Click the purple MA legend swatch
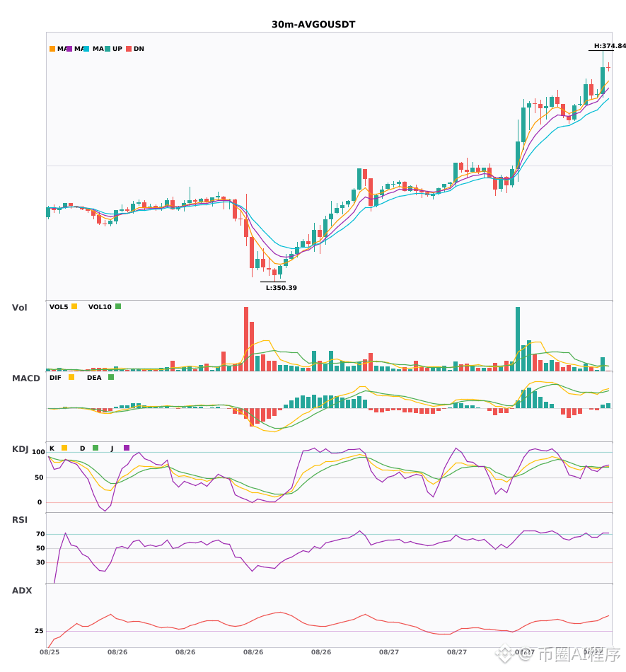This screenshot has height=672, width=626. tap(69, 49)
